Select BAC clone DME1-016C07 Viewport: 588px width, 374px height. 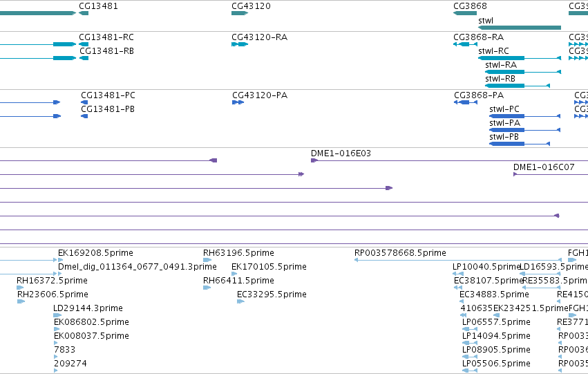551,174
